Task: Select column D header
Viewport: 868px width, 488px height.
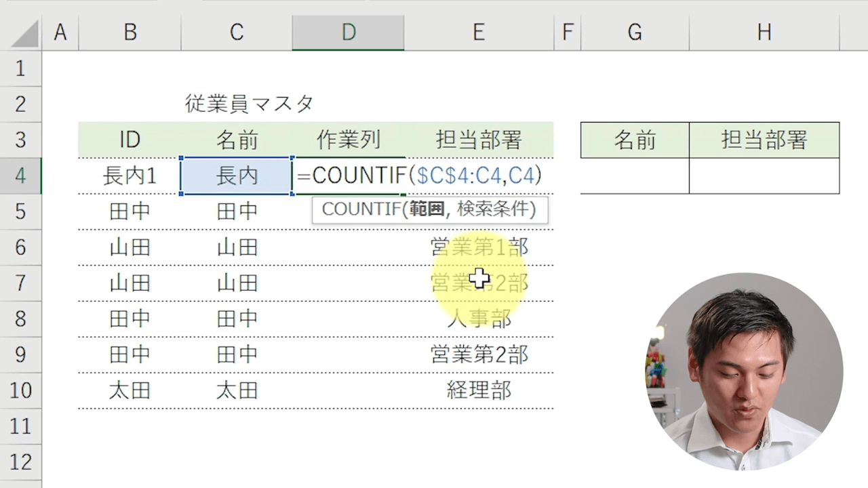Action: 349,33
